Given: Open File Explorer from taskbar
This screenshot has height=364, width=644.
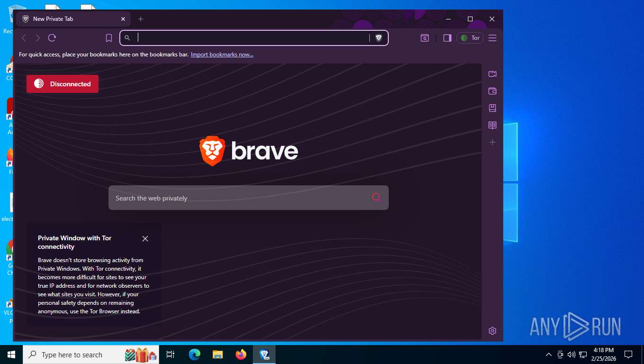Looking at the screenshot, I should (218, 355).
